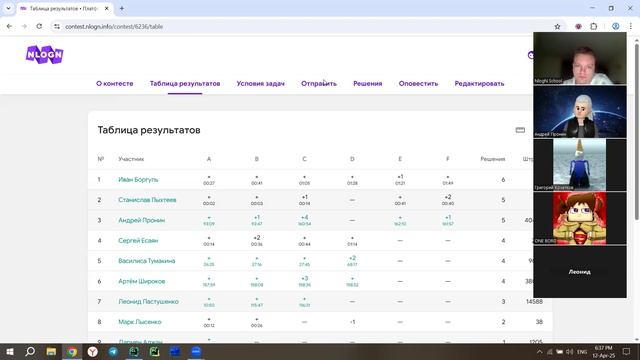Open File Explorer from the taskbar
Viewport: 640px width, 360px height.
(51, 352)
